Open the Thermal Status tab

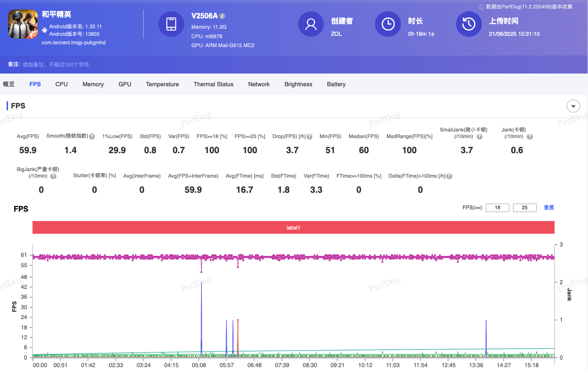[213, 84]
